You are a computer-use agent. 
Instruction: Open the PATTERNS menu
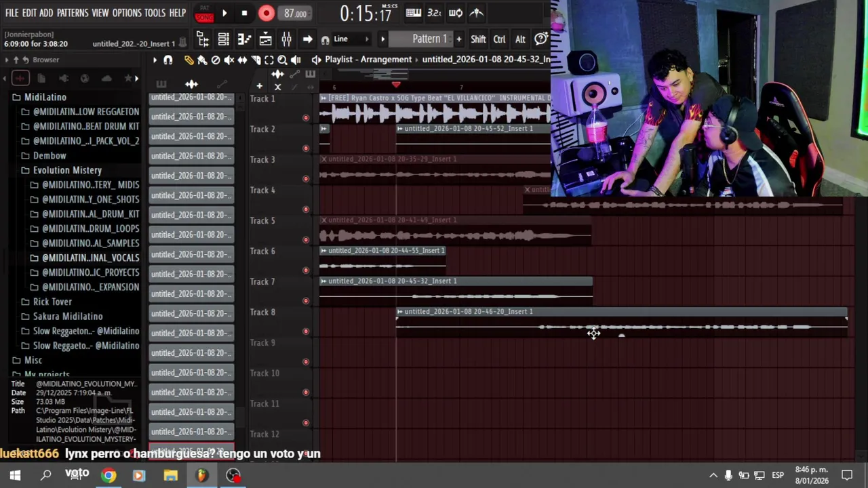73,13
